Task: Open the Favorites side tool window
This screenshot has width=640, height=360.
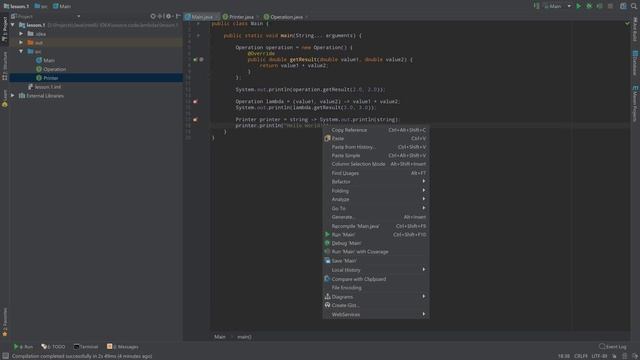Action: 5,322
